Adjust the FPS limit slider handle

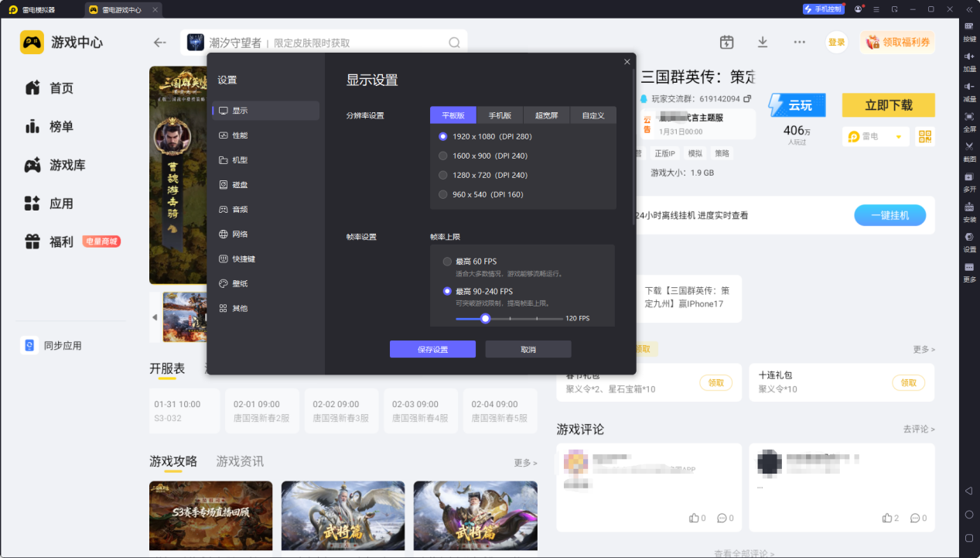tap(485, 318)
